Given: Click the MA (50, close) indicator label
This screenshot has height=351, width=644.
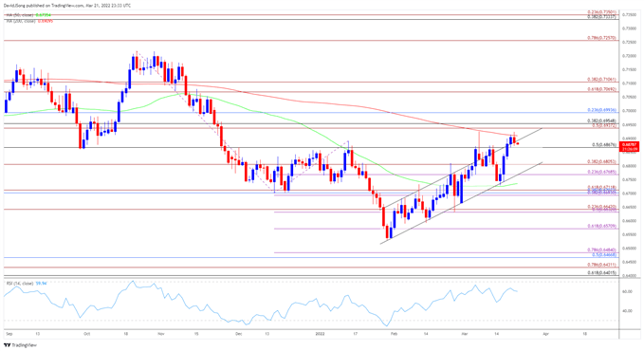Looking at the screenshot, I should [x=29, y=15].
